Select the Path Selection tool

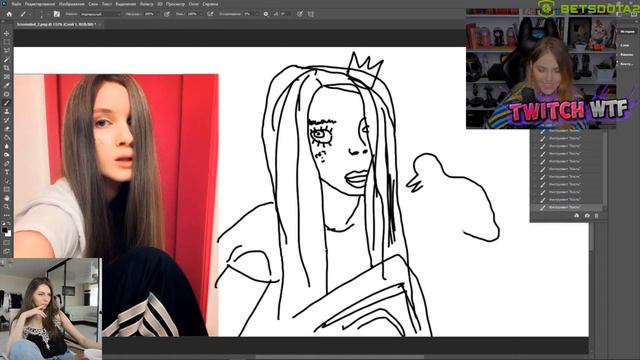[7, 180]
